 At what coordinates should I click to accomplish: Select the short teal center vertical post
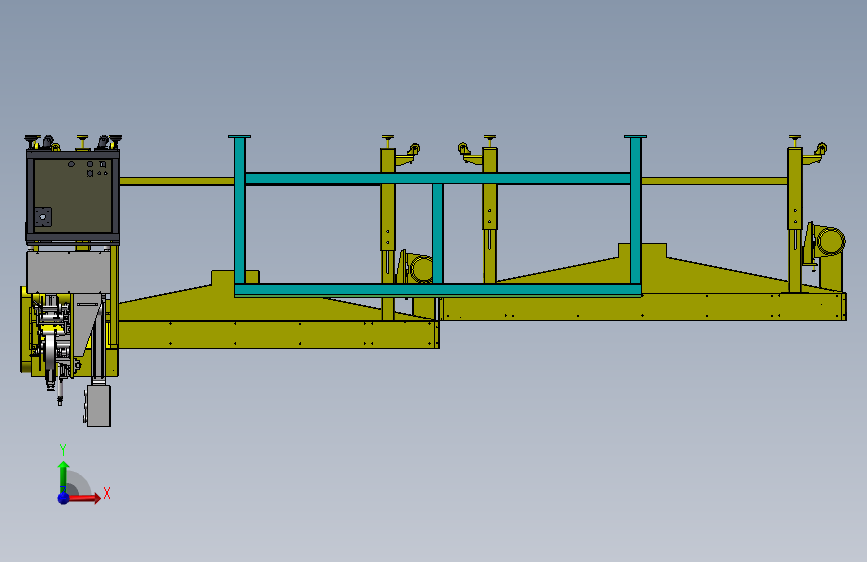pyautogui.click(x=437, y=233)
